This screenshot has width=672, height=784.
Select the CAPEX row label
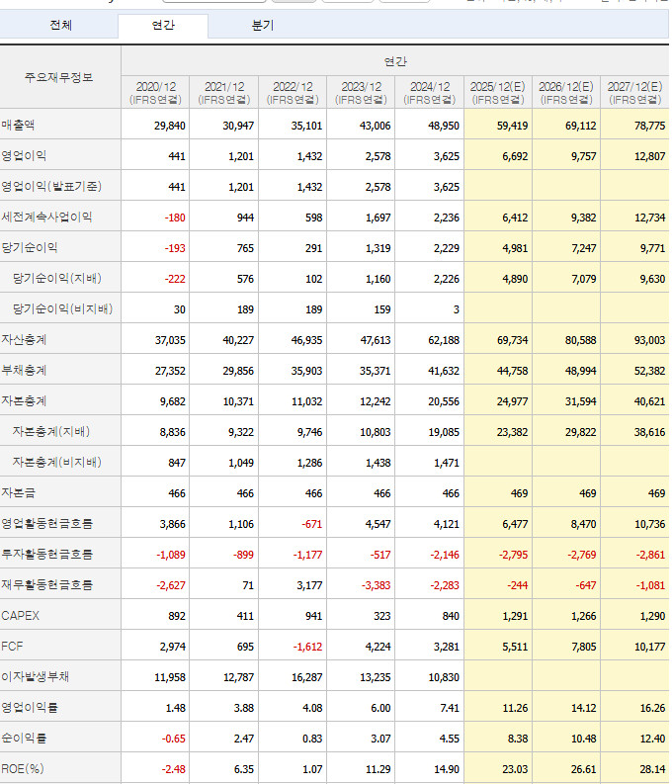click(20, 616)
